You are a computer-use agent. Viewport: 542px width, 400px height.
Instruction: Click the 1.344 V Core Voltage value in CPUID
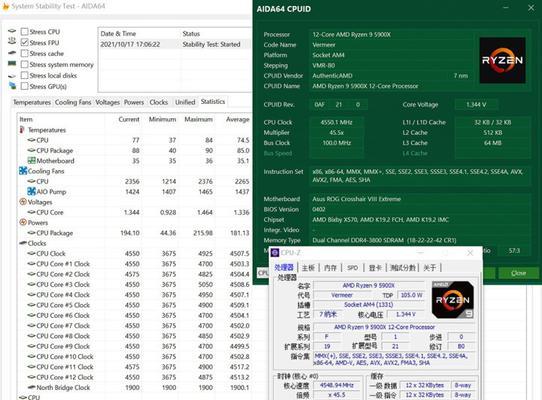tap(476, 104)
